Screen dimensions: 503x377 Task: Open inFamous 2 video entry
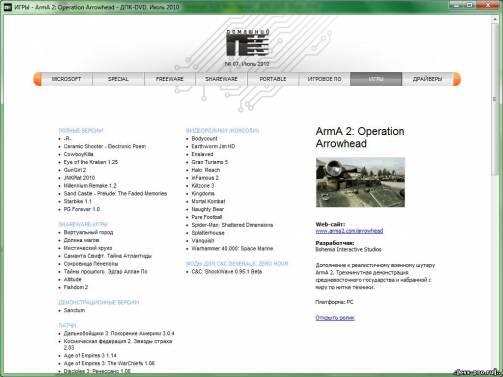coord(205,178)
